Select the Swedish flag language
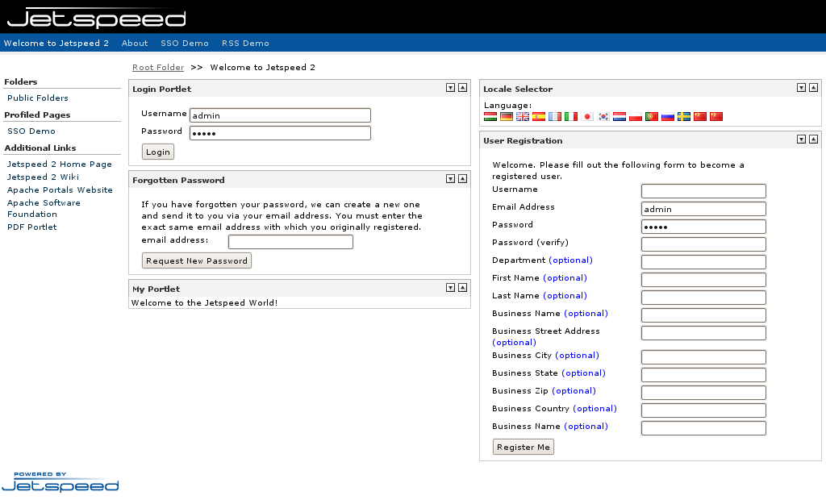 pyautogui.click(x=684, y=116)
